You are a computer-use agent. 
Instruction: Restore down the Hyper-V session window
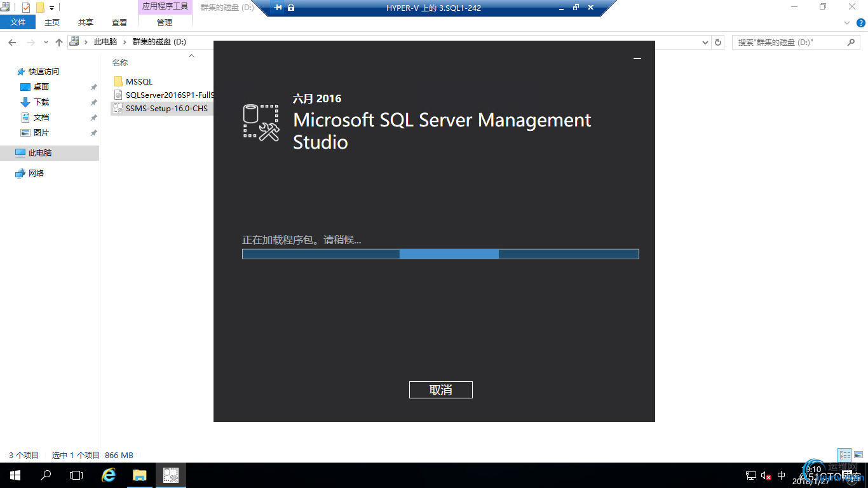coord(576,8)
